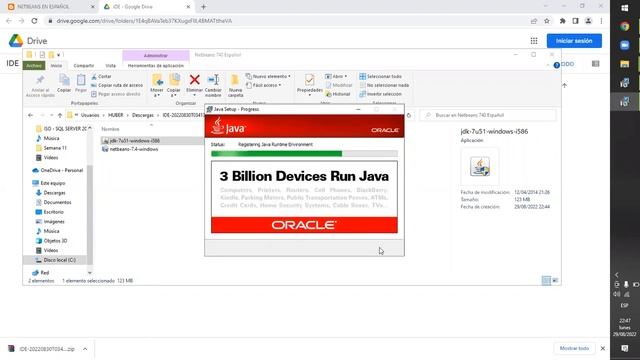
Task: Reload the Google Drive page
Action: [x=34, y=21]
